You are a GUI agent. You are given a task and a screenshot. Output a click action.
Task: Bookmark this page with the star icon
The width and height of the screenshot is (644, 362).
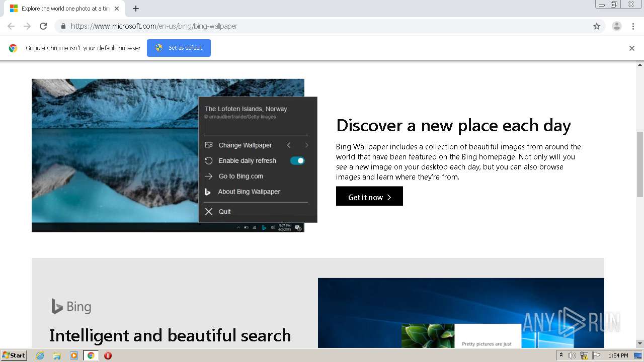click(x=597, y=26)
